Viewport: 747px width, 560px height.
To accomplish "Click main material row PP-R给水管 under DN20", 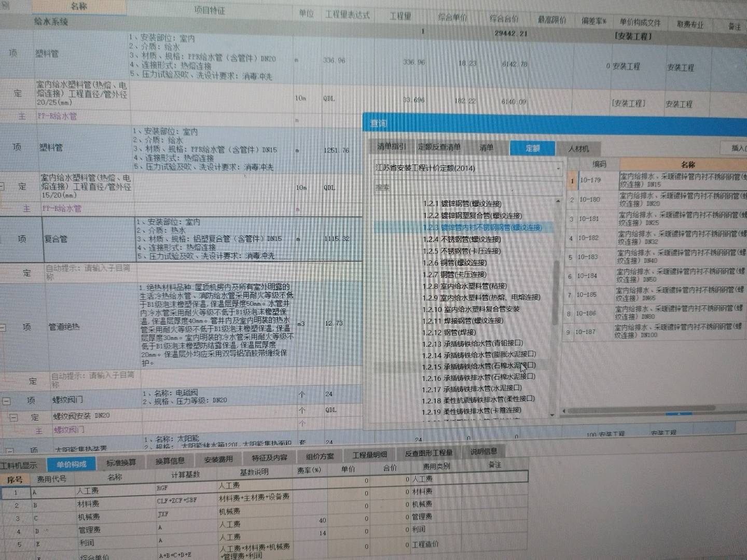I will click(57, 116).
